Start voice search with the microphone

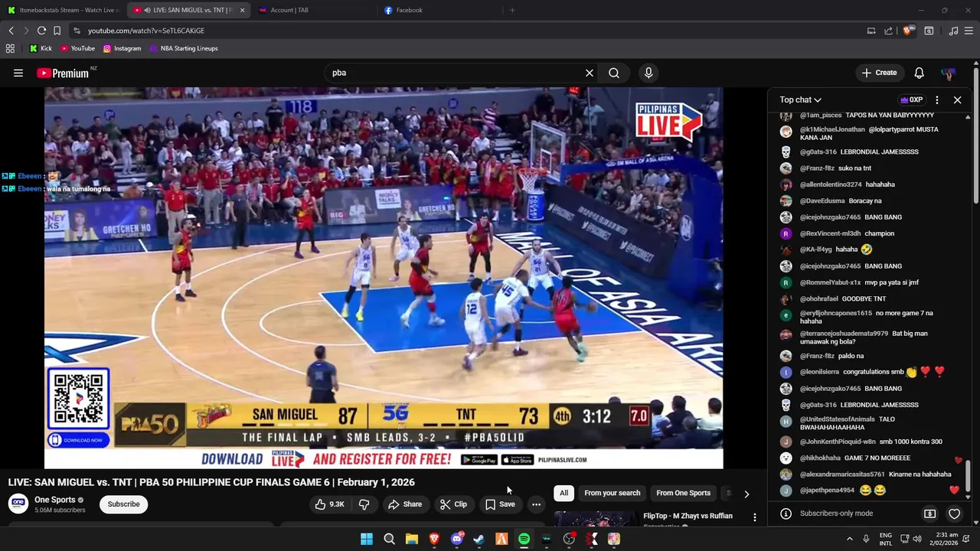pyautogui.click(x=648, y=73)
